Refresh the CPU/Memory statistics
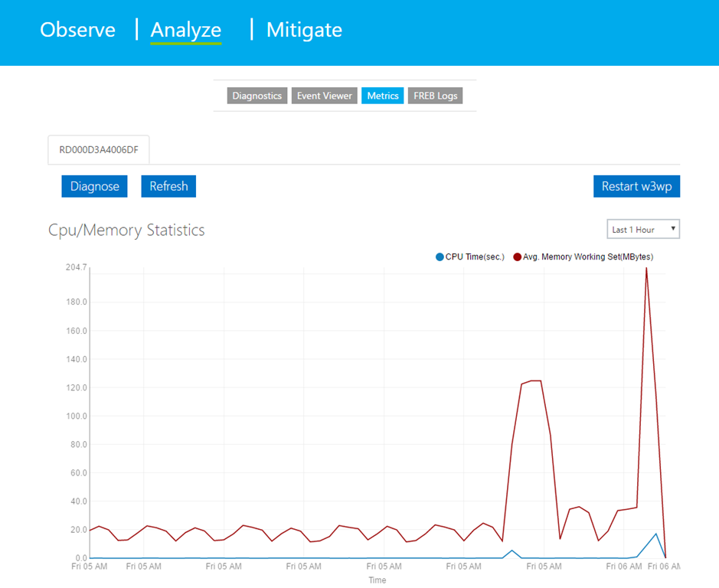Image resolution: width=719 pixels, height=588 pixels. point(168,186)
